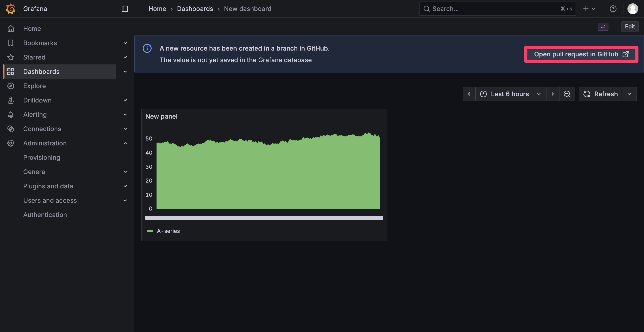
Task: Open Starred in the sidebar
Action: (x=34, y=57)
